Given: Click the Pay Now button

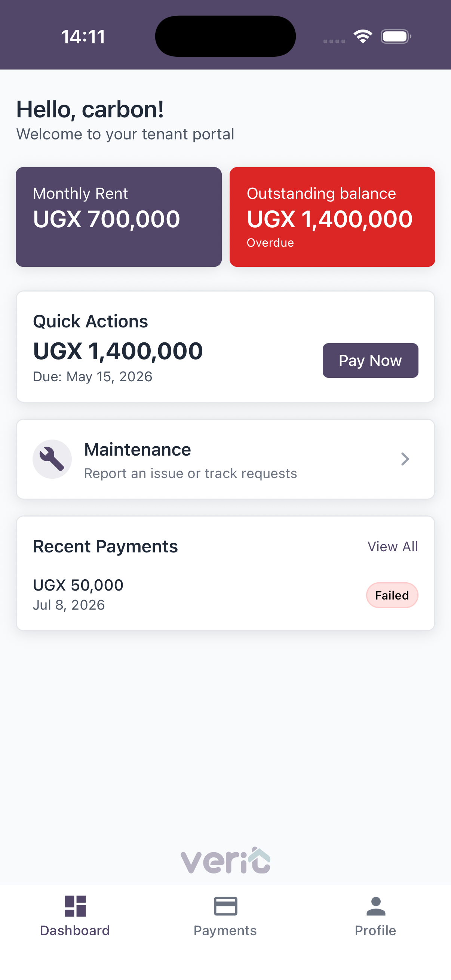Looking at the screenshot, I should click(x=370, y=360).
